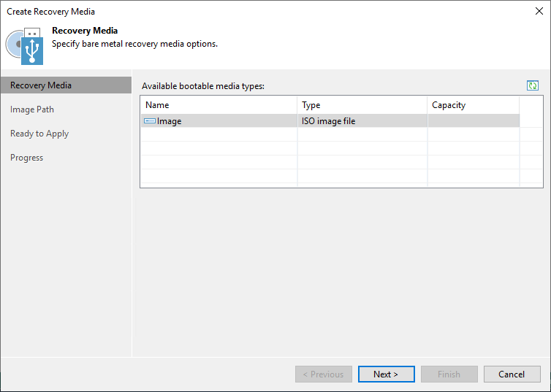Click the Previous button
This screenshot has height=392, width=551.
pyautogui.click(x=323, y=374)
